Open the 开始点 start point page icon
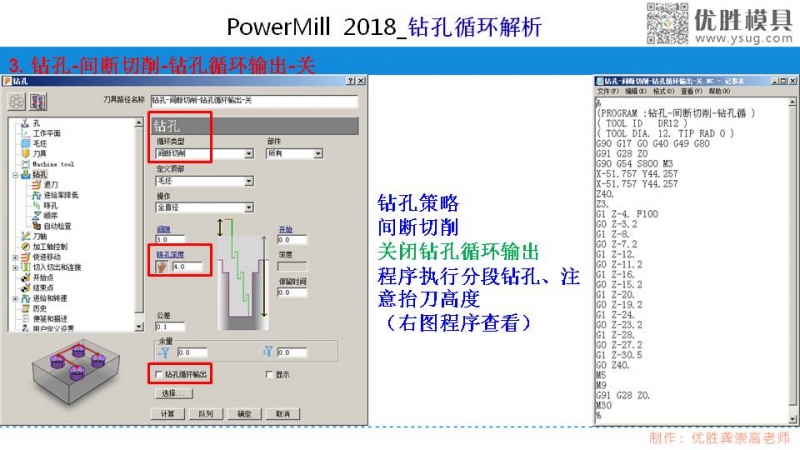The height and width of the screenshot is (450, 800). pyautogui.click(x=26, y=277)
